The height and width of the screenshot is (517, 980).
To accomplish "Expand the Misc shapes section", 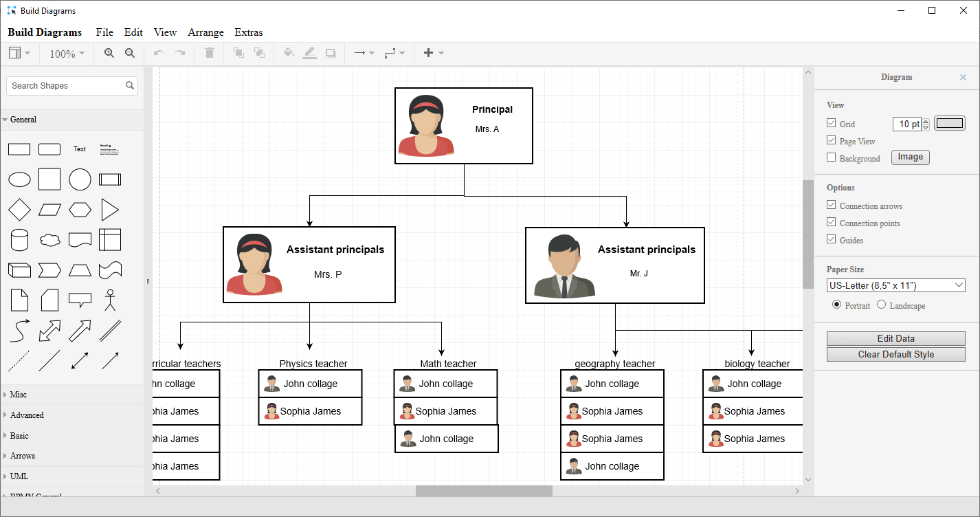I will click(x=72, y=395).
